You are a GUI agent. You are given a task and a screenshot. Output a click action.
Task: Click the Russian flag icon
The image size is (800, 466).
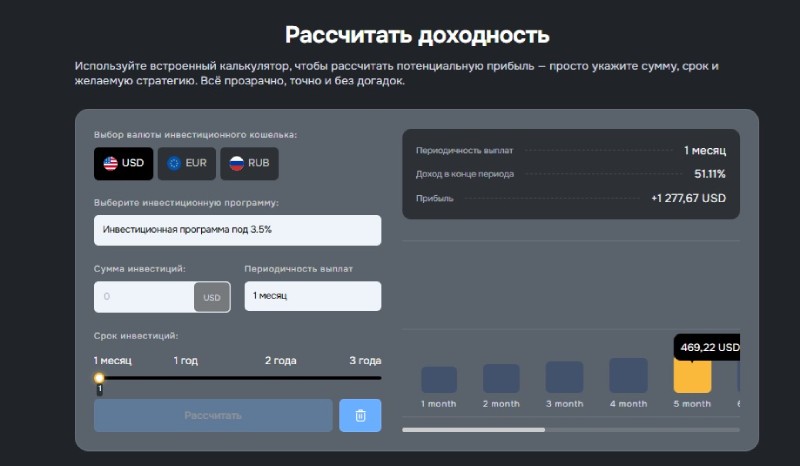point(236,163)
